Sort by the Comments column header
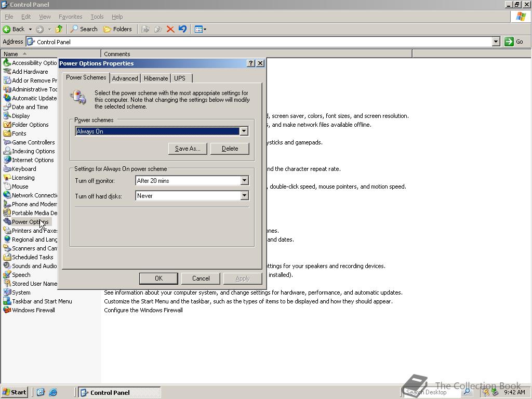Image resolution: width=532 pixels, height=399 pixels. pos(257,54)
